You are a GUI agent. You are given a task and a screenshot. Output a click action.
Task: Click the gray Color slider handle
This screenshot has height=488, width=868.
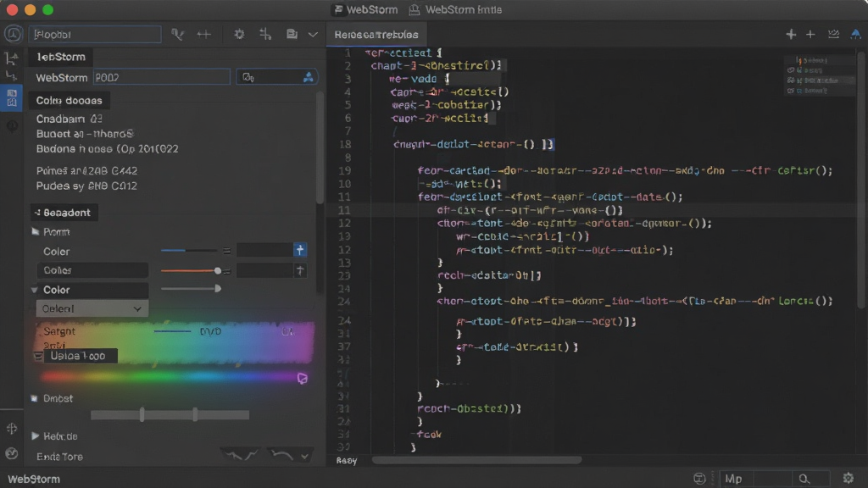coord(218,288)
